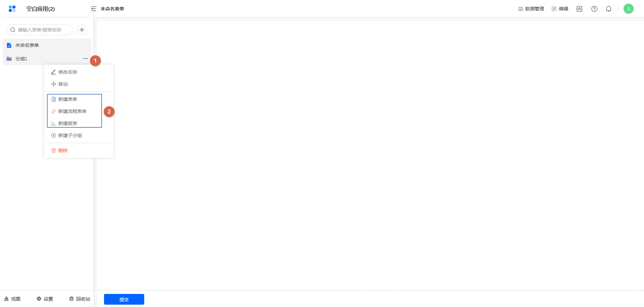Open the contacts directory icon
This screenshot has width=644, height=307.
pyautogui.click(x=579, y=9)
